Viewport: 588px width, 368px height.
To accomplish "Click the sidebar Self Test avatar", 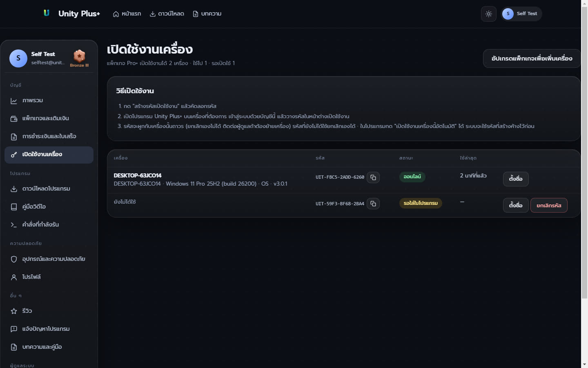I will coord(18,58).
